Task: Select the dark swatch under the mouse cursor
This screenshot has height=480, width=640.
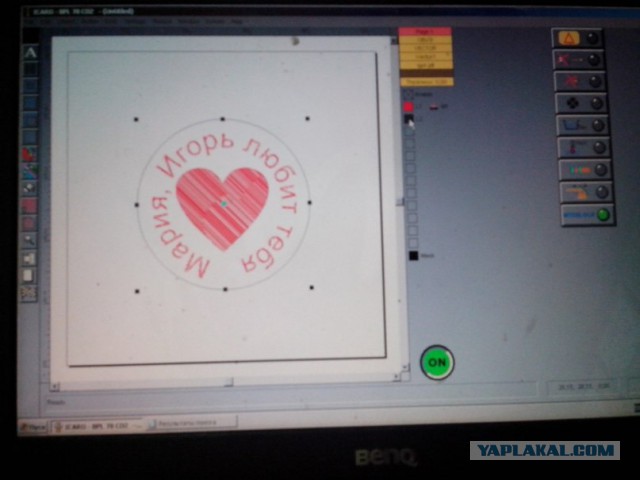Action: pos(409,119)
